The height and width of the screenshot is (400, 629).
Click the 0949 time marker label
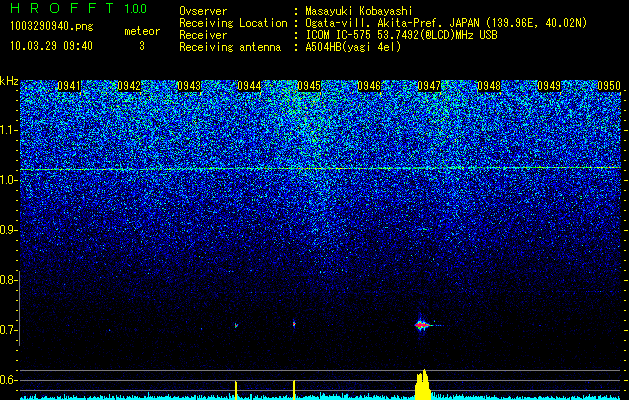(549, 86)
